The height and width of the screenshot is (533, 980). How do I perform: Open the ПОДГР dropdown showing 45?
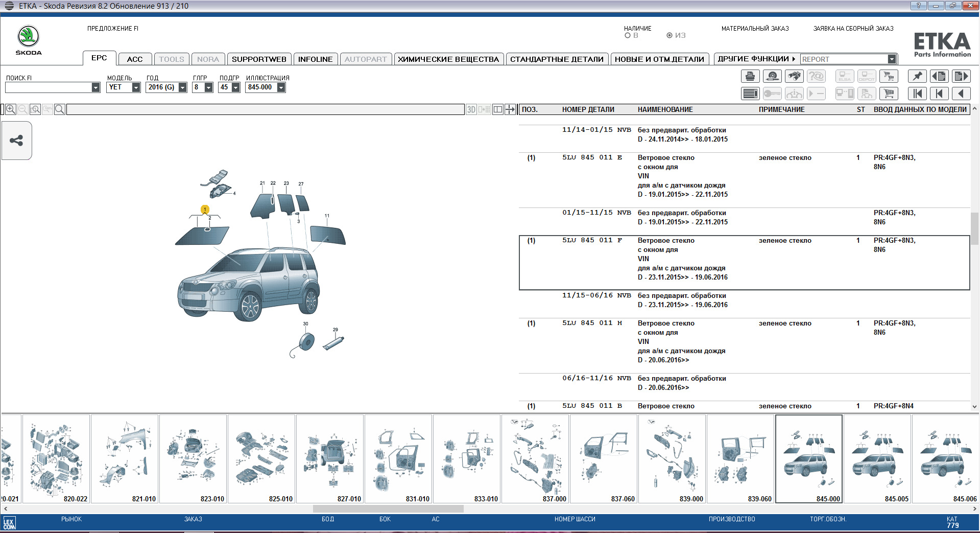(235, 87)
